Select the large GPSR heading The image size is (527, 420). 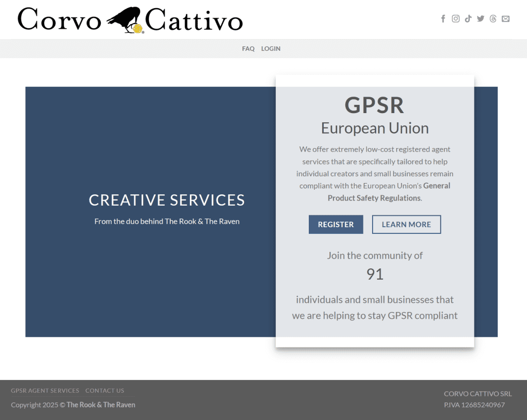(374, 105)
